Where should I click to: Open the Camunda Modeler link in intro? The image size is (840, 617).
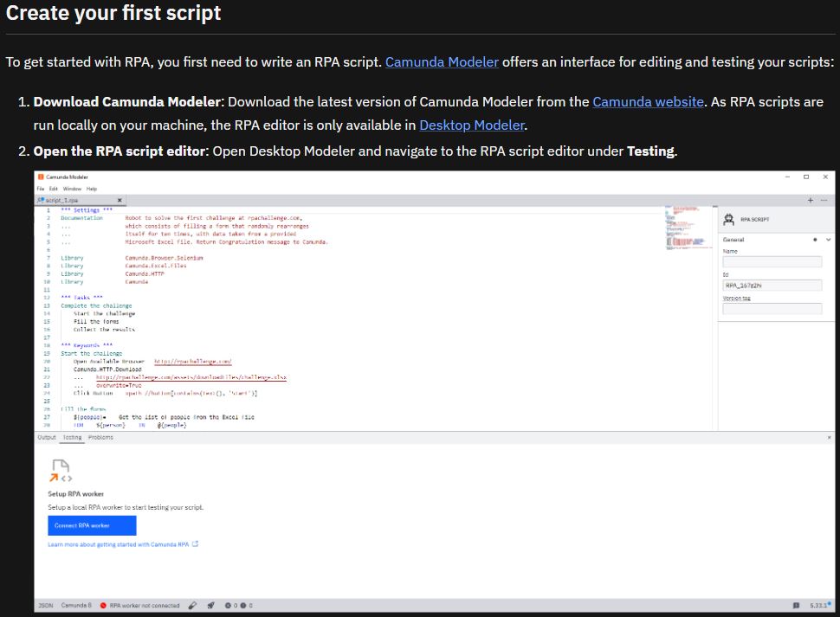(x=442, y=62)
